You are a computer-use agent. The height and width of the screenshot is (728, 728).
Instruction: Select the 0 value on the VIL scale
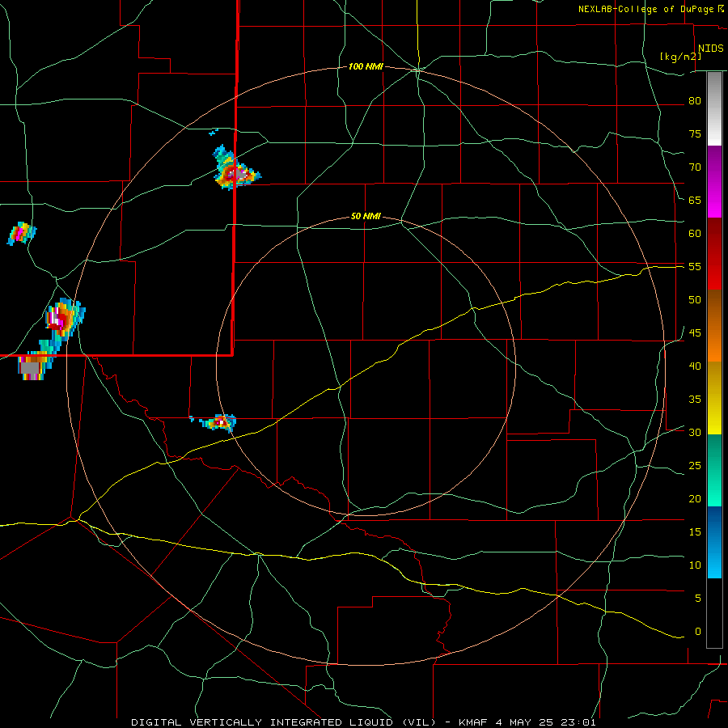[698, 632]
